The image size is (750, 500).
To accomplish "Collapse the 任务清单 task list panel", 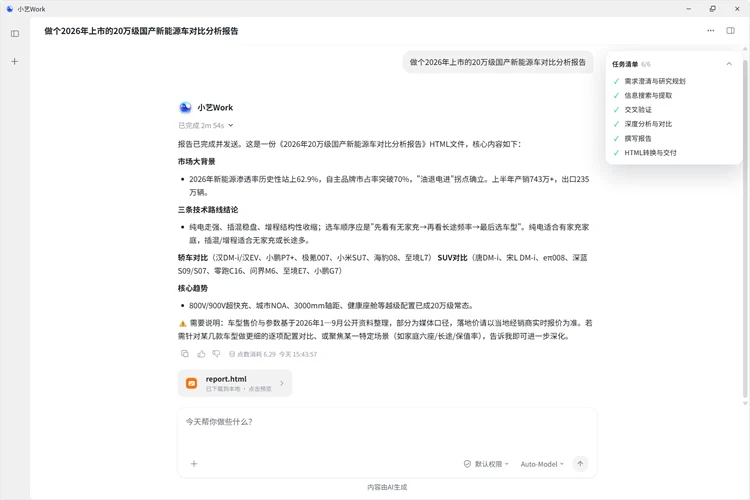I will (729, 64).
